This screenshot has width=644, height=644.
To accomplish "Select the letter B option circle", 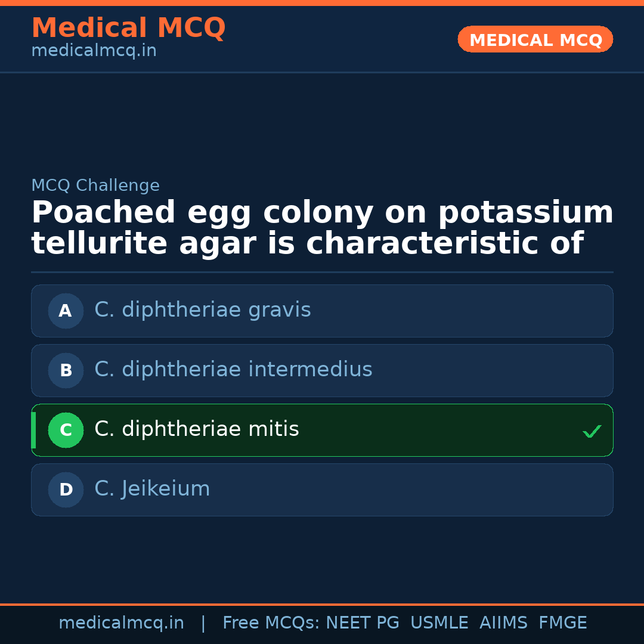I will tap(66, 370).
